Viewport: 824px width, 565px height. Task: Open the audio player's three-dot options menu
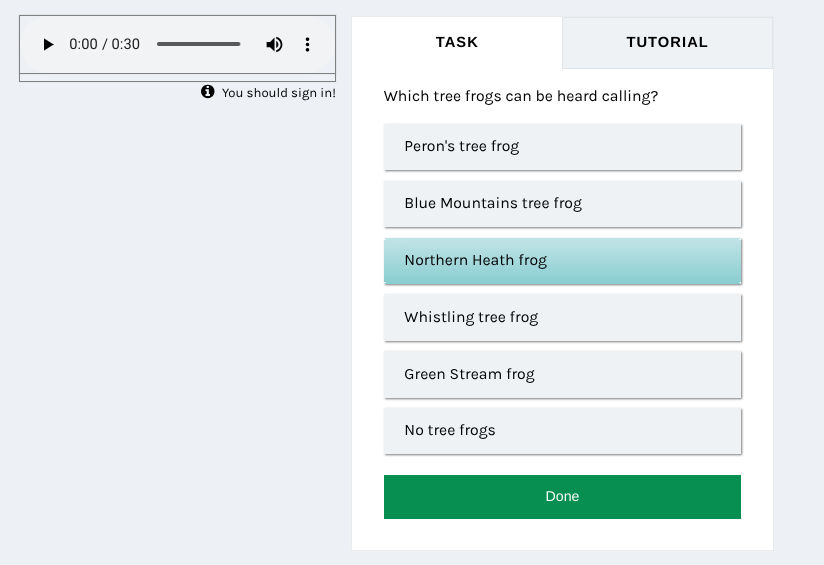pyautogui.click(x=307, y=45)
